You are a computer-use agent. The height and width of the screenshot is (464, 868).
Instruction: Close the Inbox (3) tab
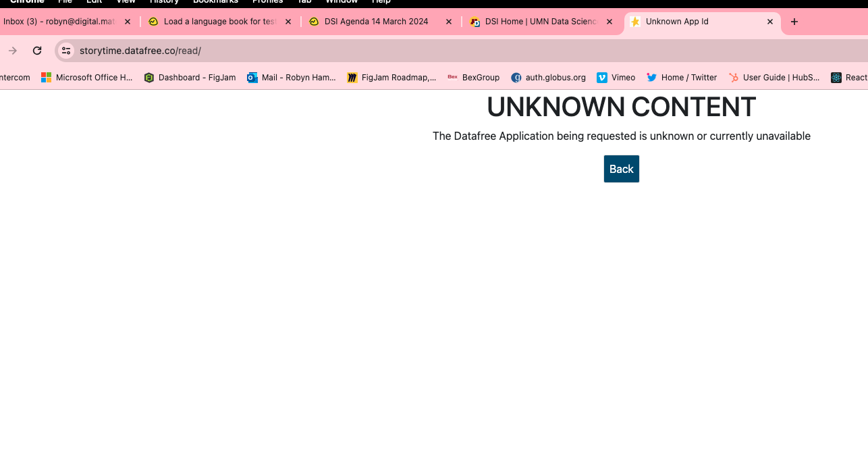coord(128,22)
